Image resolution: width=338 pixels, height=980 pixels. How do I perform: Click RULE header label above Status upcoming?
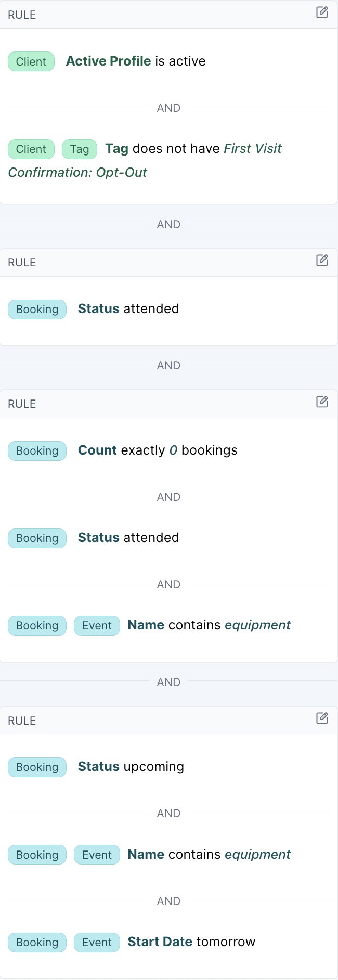point(22,721)
